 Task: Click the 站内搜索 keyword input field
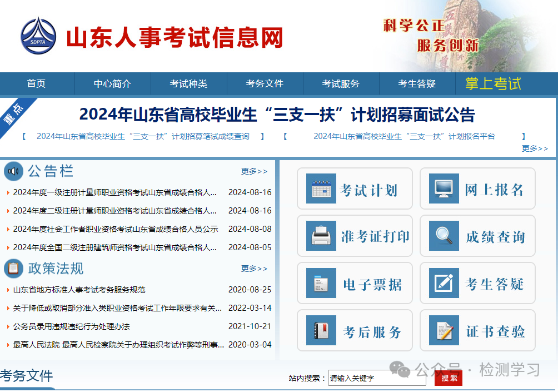click(377, 378)
